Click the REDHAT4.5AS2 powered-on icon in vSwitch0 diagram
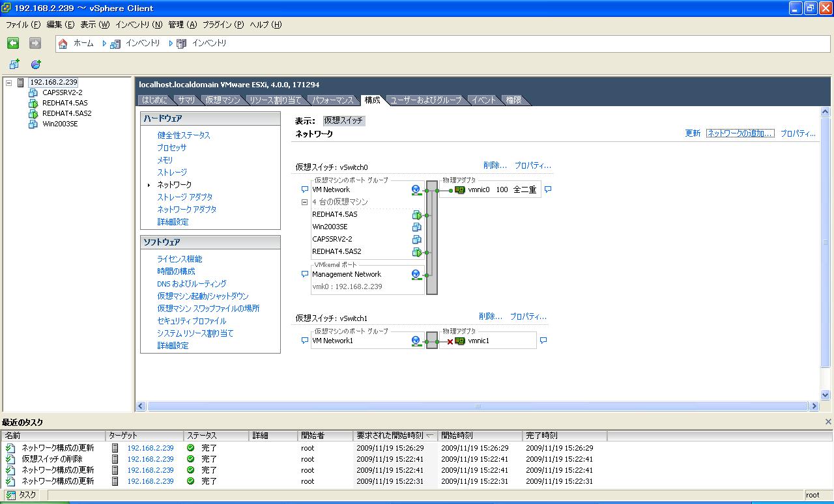Viewport: 834px width, 504px height. click(417, 252)
